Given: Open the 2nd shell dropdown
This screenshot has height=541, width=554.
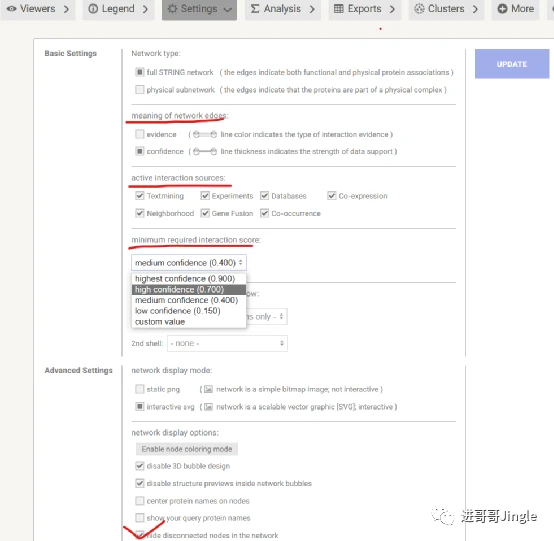Looking at the screenshot, I should coord(227,343).
